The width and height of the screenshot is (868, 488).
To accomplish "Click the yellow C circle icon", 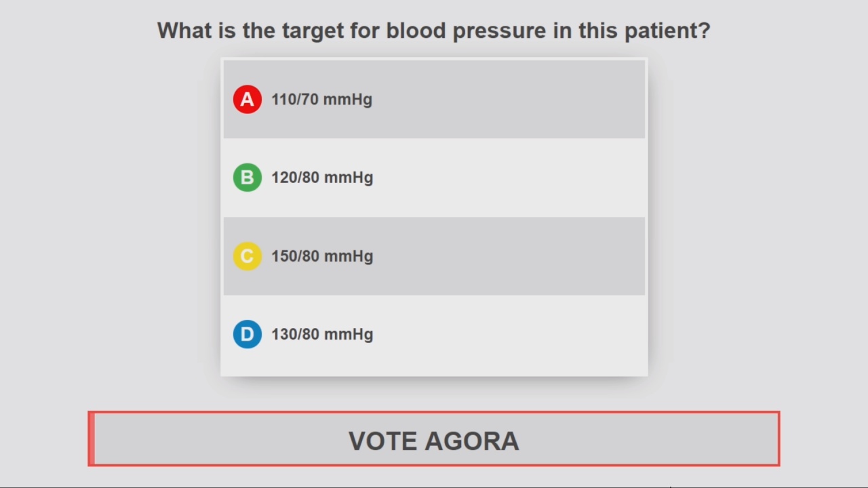I will tap(248, 256).
